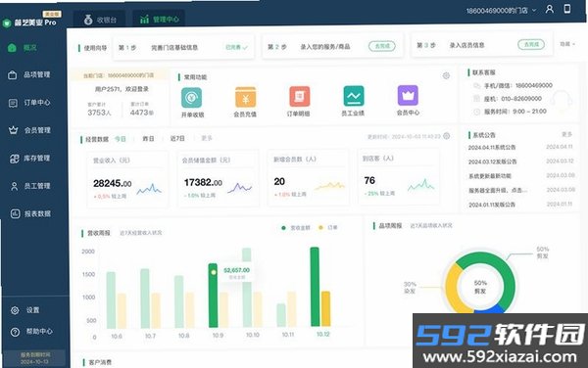Image resolution: width=588 pixels, height=368 pixels.
Task: Open 报表数据 in the sidebar
Action: pos(30,213)
